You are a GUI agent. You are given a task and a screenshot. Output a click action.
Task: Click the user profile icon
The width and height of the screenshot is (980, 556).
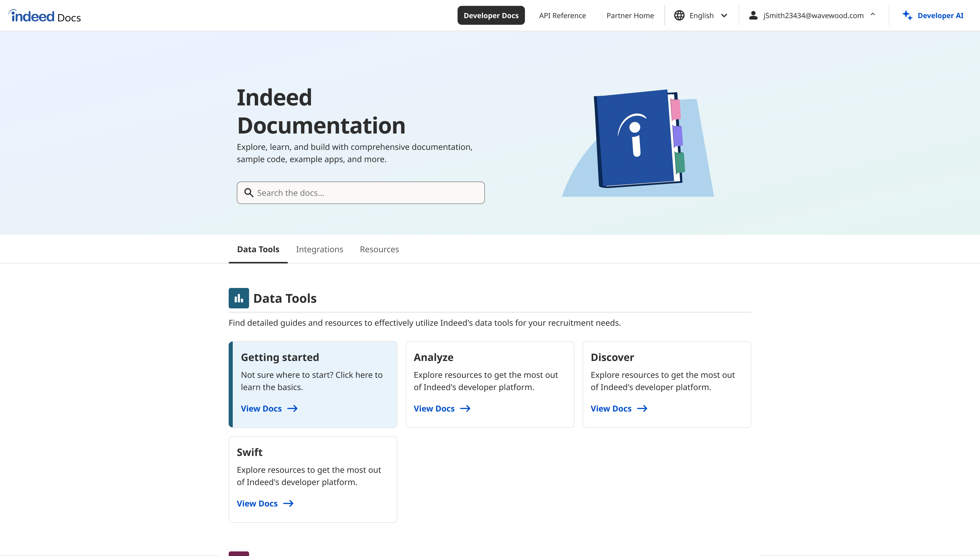753,15
